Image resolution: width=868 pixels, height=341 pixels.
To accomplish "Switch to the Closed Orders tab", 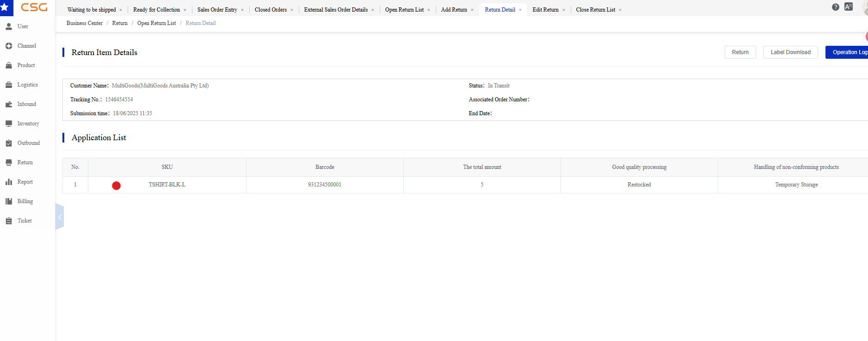I will tap(271, 10).
